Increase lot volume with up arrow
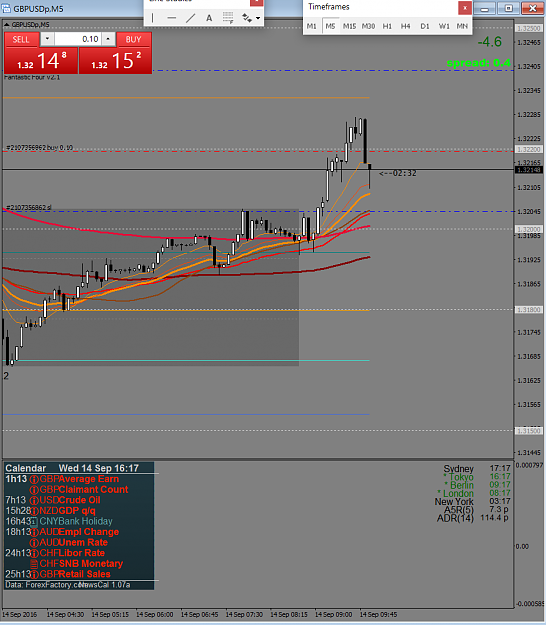Viewport: 546px width, 625px height. [108, 39]
